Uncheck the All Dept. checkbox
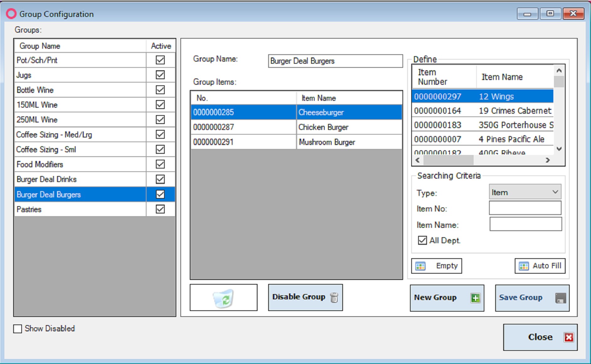The image size is (591, 364). [422, 240]
